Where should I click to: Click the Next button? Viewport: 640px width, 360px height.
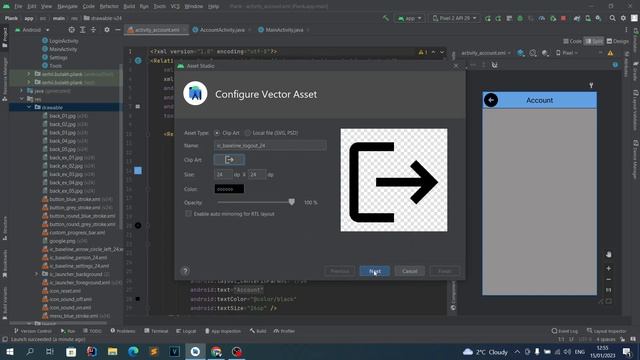pyautogui.click(x=375, y=271)
